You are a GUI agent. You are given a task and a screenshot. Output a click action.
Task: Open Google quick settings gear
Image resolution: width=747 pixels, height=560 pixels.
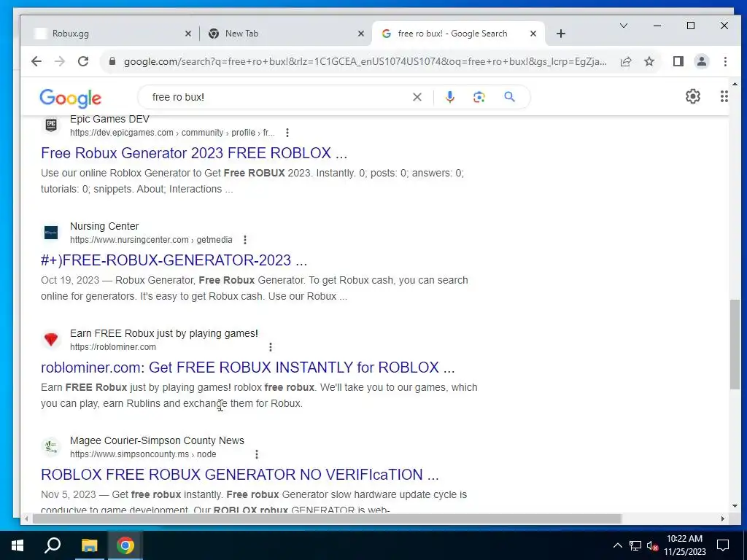(x=693, y=97)
